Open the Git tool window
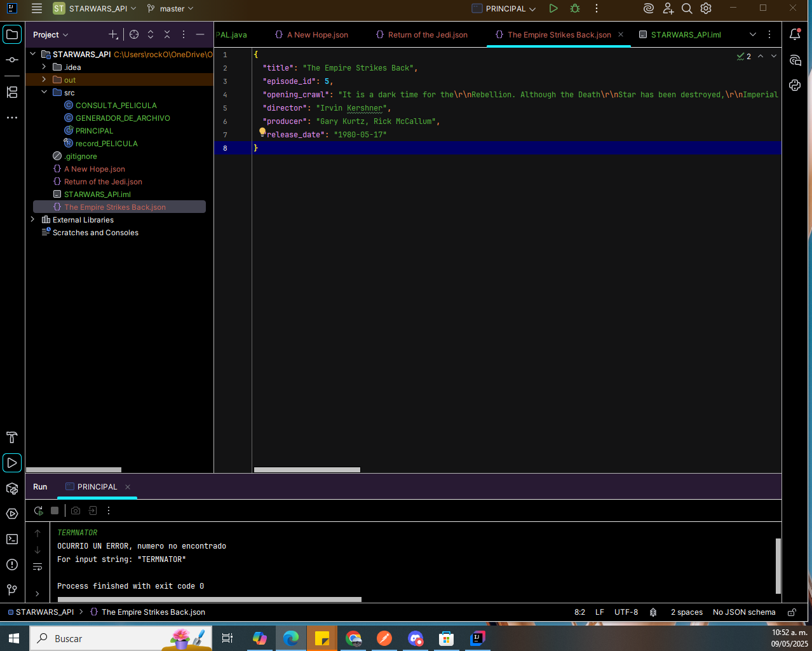This screenshot has height=651, width=812. click(12, 590)
